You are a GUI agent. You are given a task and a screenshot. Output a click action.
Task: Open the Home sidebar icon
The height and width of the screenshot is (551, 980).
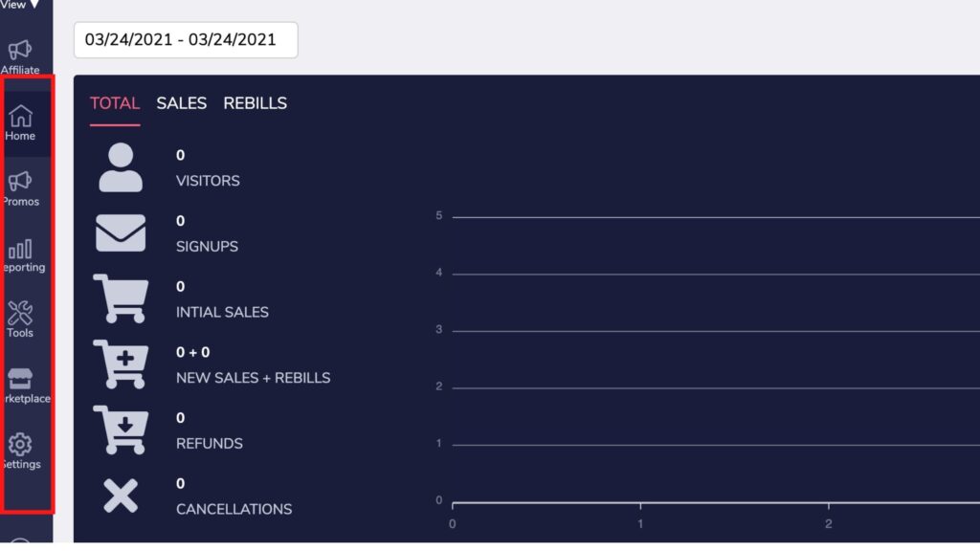pos(20,116)
